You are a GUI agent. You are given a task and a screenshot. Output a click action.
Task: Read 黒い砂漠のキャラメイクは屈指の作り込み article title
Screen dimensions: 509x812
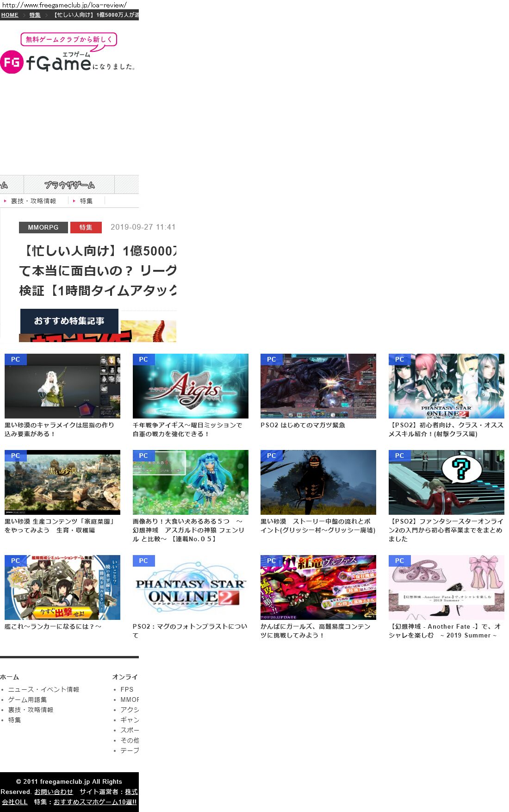(x=60, y=429)
